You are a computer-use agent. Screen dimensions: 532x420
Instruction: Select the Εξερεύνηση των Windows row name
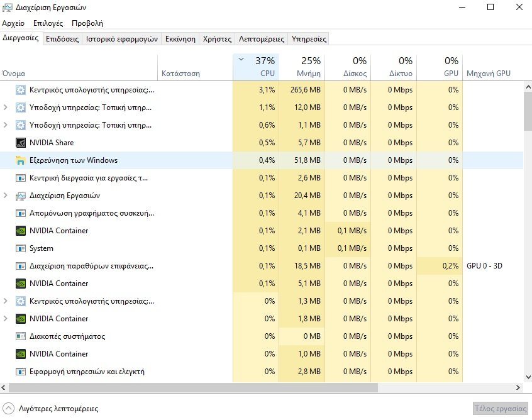[x=74, y=160]
